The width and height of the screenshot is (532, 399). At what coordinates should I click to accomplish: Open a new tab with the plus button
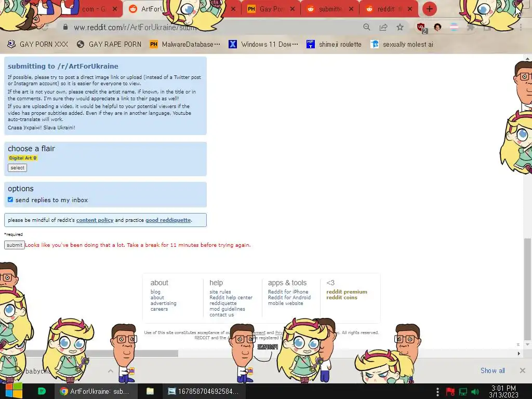(x=430, y=9)
